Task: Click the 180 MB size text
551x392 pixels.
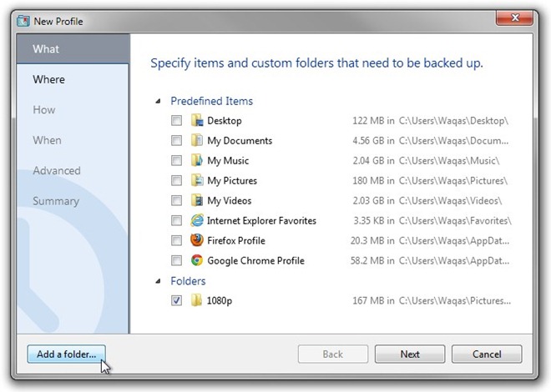Action: pyautogui.click(x=368, y=181)
